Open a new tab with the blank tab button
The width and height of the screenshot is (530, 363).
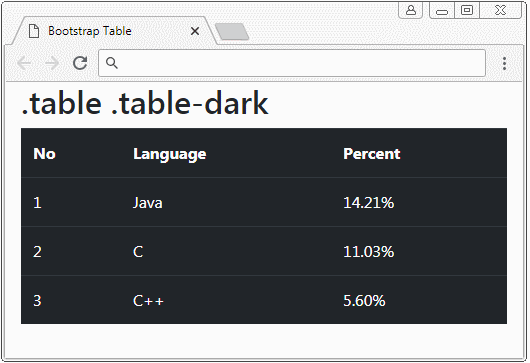coord(232,32)
